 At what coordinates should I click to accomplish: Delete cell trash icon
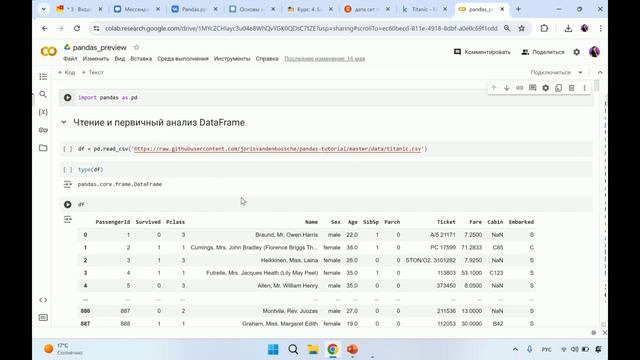(571, 88)
